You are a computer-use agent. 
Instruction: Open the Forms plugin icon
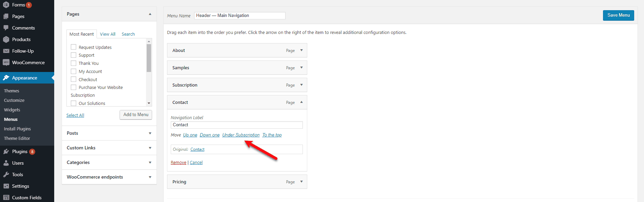6,5
